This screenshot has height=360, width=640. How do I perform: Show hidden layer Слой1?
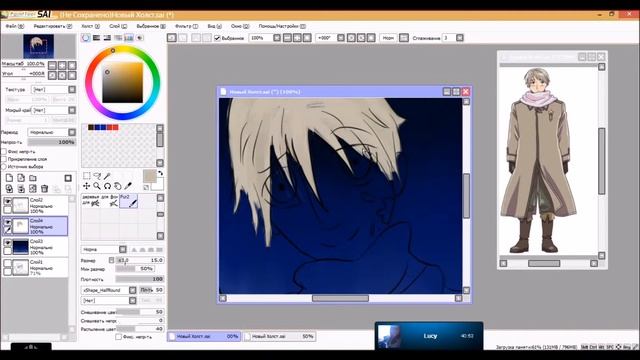click(x=7, y=263)
